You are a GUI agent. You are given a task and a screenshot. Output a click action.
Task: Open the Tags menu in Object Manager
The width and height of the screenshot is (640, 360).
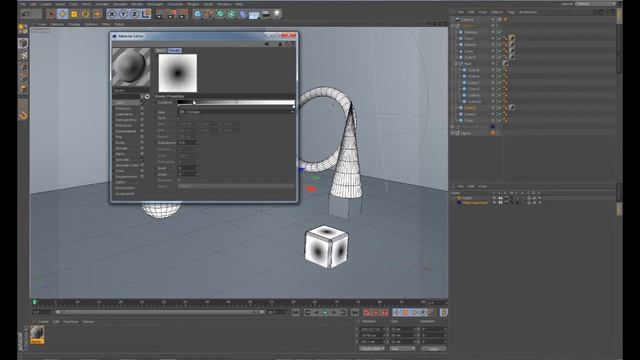point(511,12)
